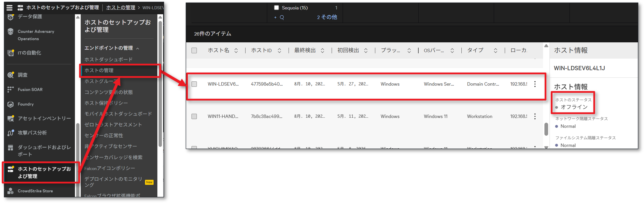Open 非アクティブなセンサー menu item
644x203 pixels.
tap(111, 146)
